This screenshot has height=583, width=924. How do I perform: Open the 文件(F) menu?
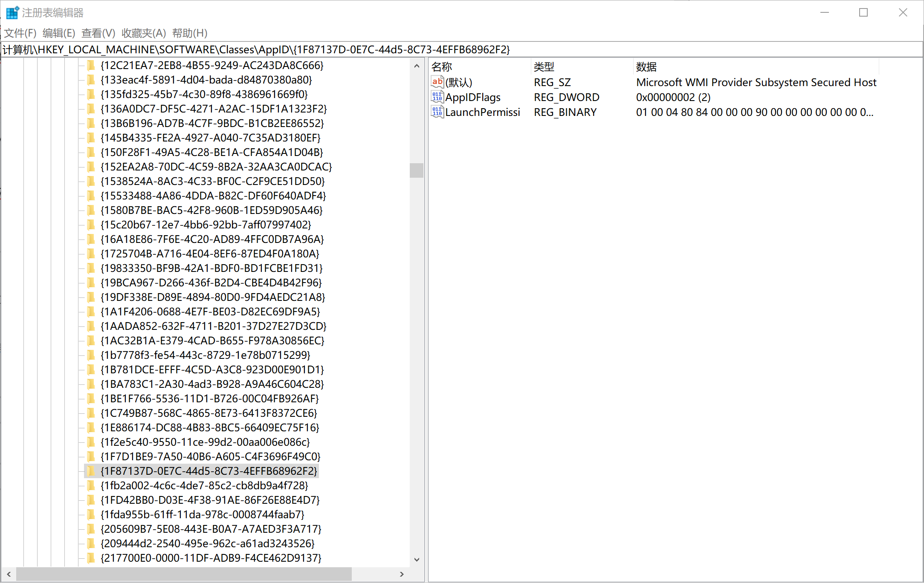pos(20,33)
